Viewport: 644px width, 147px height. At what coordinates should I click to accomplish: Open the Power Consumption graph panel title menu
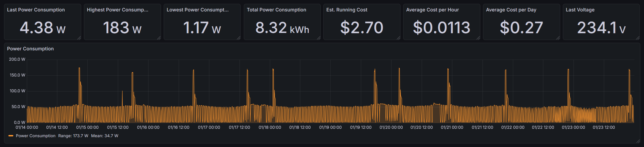[30, 49]
